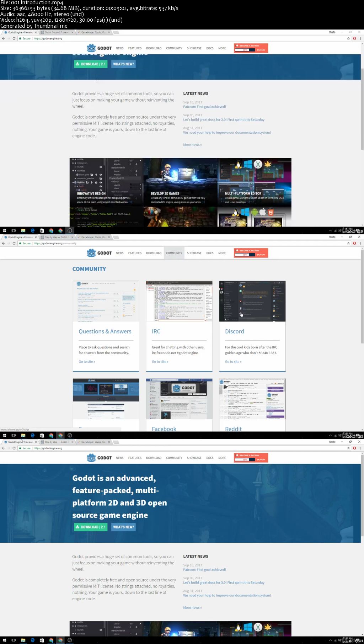This screenshot has height=644, width=364.
Task: Open Windows Start menu in Community screenshot taskbar
Action: pos(4,435)
